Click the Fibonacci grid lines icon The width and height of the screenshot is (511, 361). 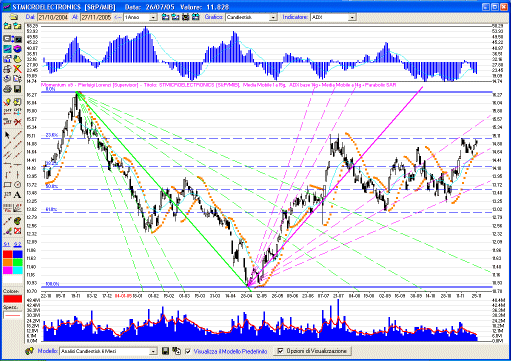click(7, 208)
